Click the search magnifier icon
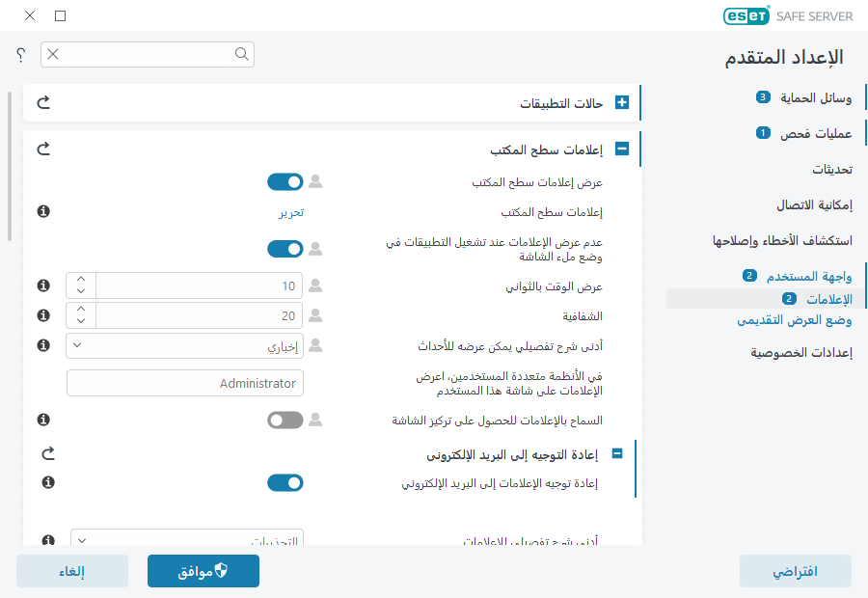 click(241, 54)
